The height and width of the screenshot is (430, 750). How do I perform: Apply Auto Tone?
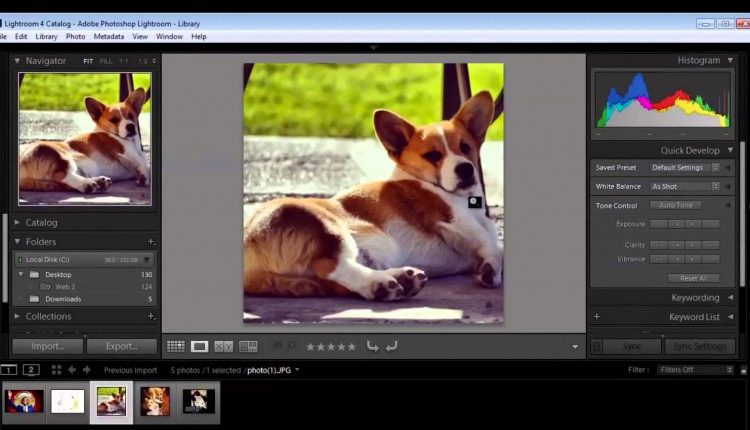(x=675, y=205)
